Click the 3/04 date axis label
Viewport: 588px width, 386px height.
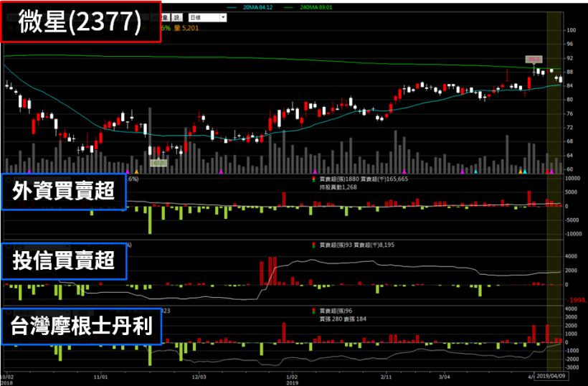tap(444, 376)
